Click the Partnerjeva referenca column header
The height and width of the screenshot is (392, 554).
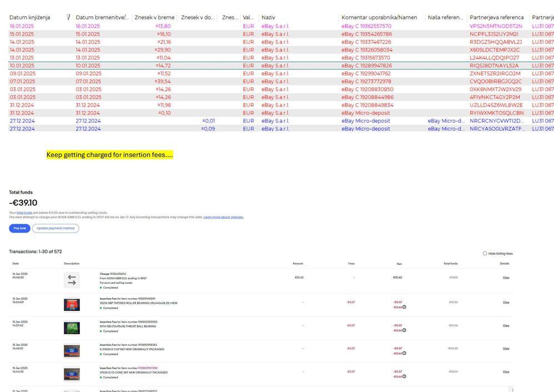[496, 17]
